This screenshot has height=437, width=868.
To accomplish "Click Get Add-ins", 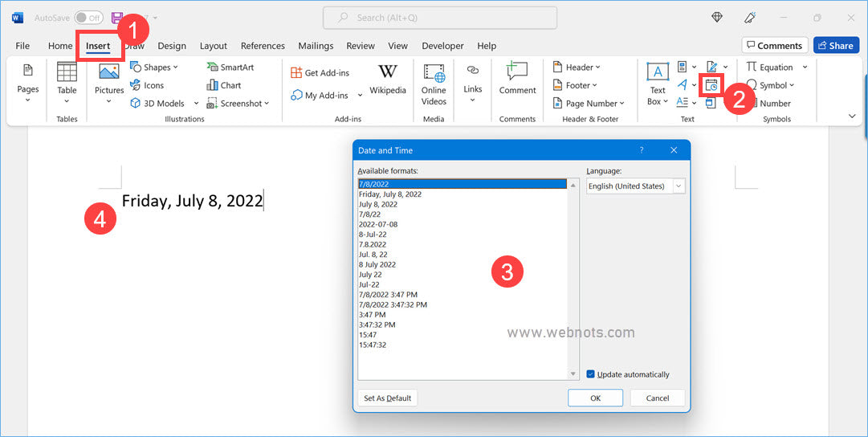I will coord(320,72).
